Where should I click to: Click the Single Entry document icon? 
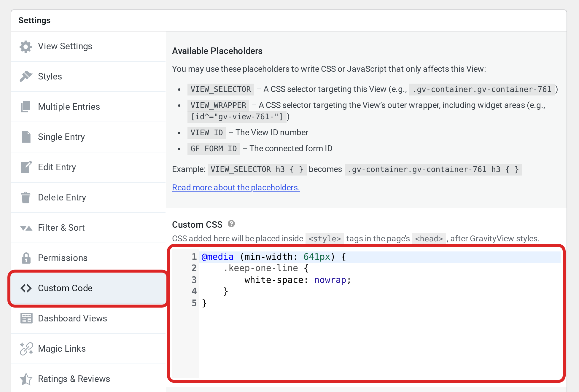26,137
